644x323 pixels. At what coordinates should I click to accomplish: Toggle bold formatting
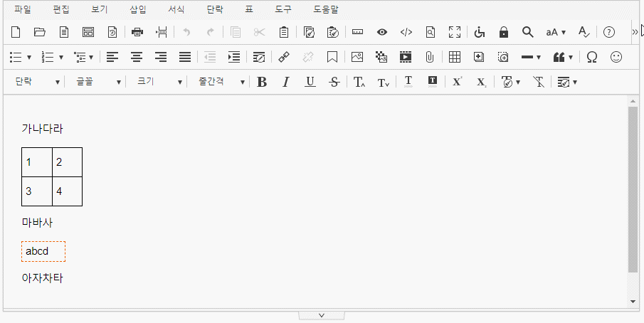click(262, 82)
